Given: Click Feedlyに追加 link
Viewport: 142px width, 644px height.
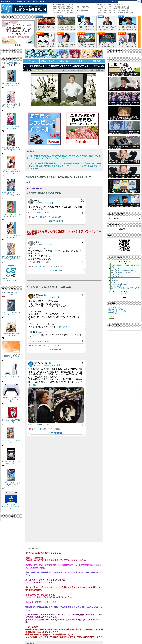Looking at the screenshot, I should click(x=113, y=313).
